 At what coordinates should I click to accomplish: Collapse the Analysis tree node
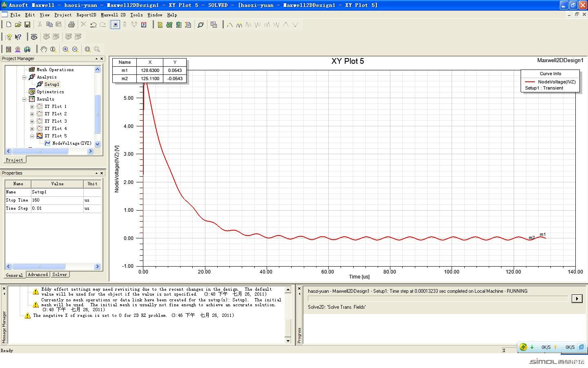coord(24,77)
